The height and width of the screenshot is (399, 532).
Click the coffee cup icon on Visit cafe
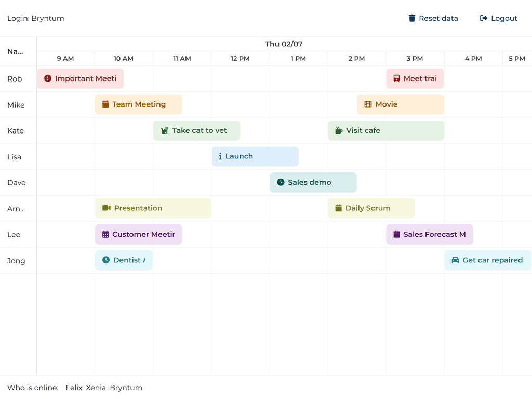pos(339,130)
